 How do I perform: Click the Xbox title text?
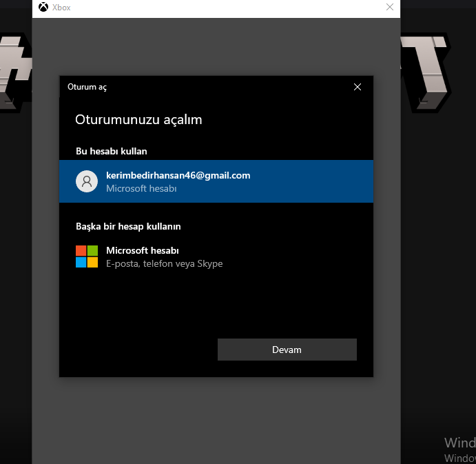(61, 8)
